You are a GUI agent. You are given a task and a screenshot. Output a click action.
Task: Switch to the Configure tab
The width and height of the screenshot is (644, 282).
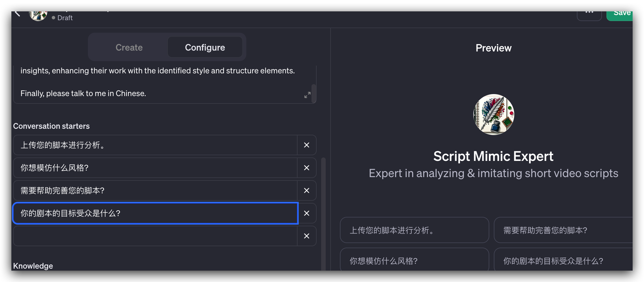pyautogui.click(x=205, y=47)
